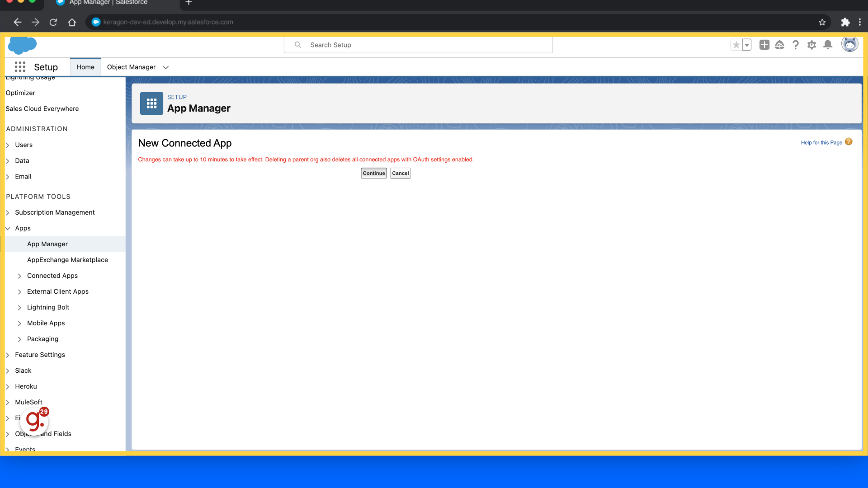Screen dimensions: 868x488
Task: Open Optimizer in the sidebar
Action: [x=20, y=93]
